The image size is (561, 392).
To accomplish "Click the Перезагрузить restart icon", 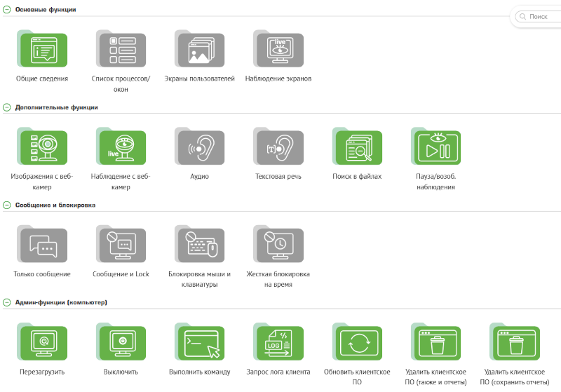I will 42,342.
